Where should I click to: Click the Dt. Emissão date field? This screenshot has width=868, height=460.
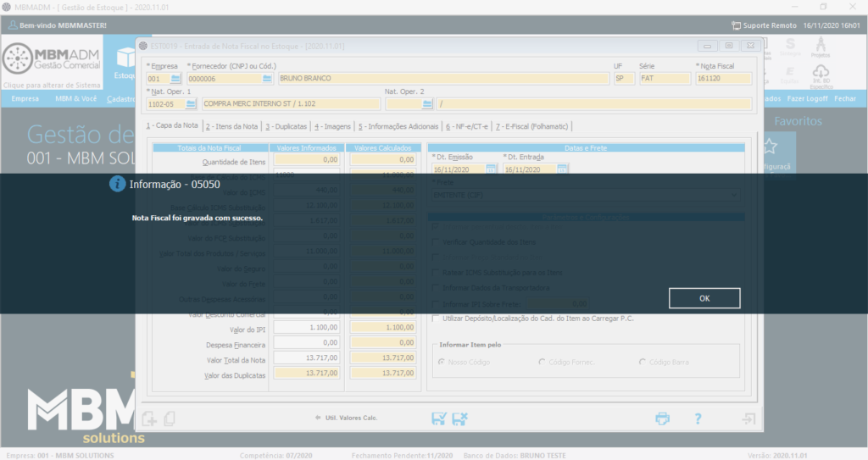click(x=459, y=169)
